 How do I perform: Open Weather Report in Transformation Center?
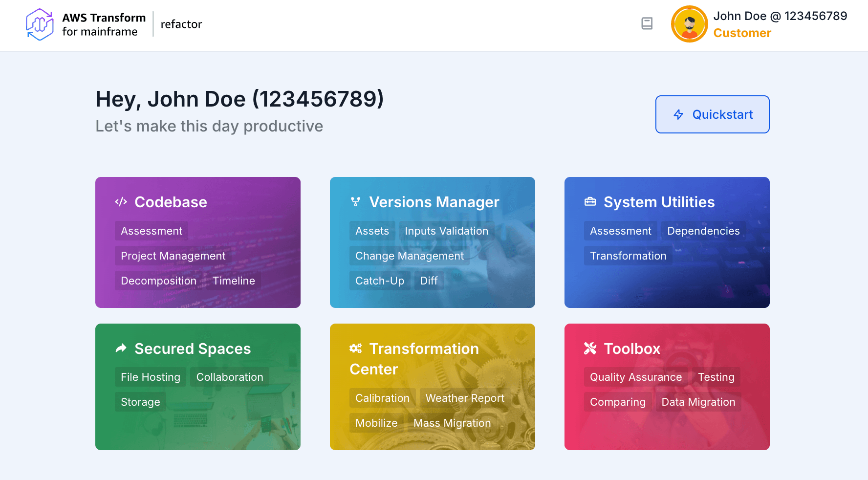pos(465,398)
